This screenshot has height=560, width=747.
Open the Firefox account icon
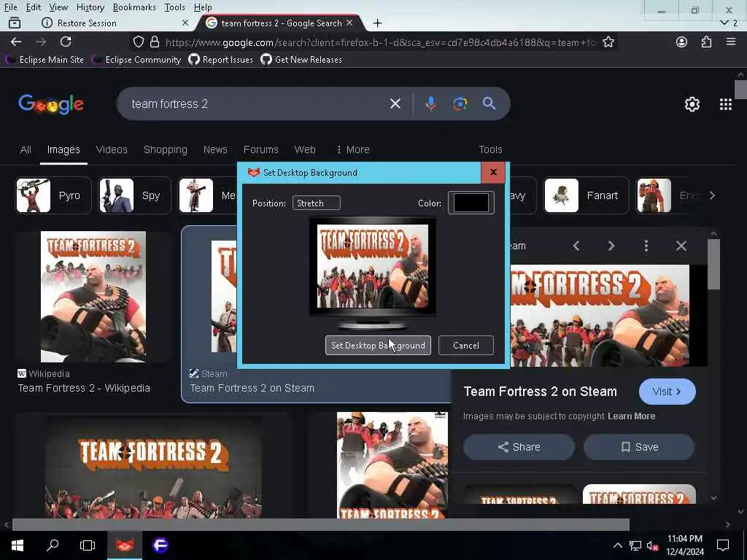click(x=681, y=42)
